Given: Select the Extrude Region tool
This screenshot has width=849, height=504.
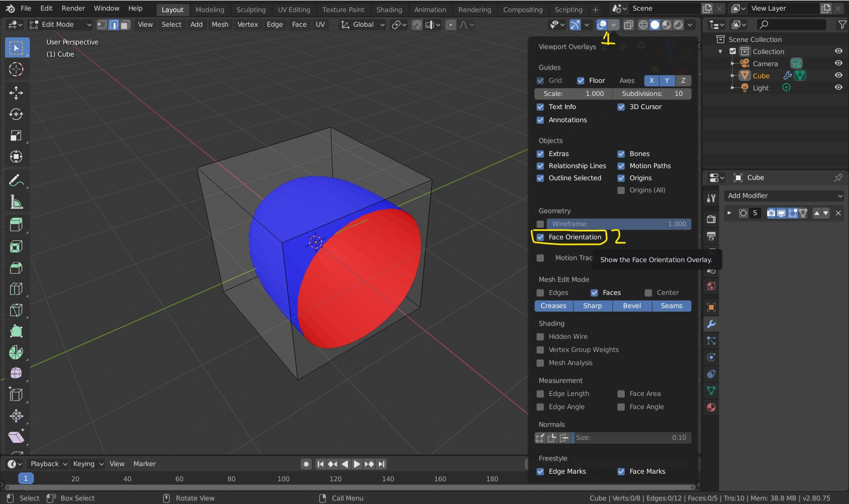Looking at the screenshot, I should [16, 224].
